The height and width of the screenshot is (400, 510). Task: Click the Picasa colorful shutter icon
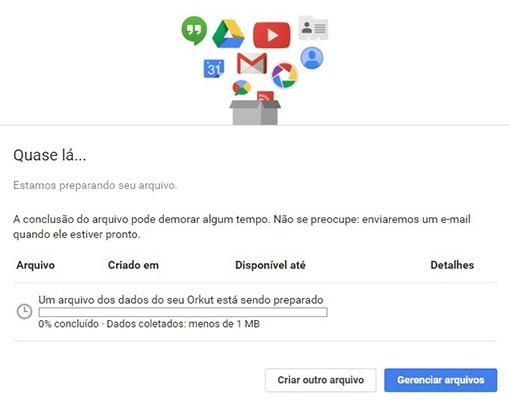tap(285, 75)
